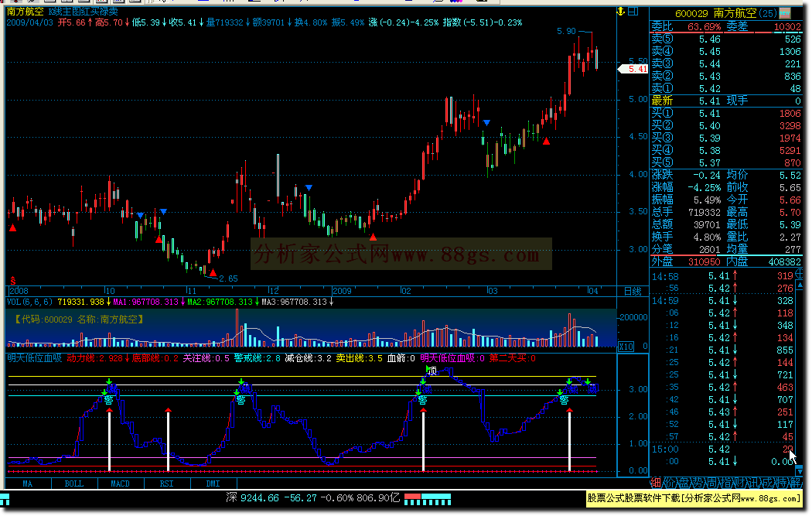Click the red S marker under the candlestick chart

pyautogui.click(x=13, y=280)
